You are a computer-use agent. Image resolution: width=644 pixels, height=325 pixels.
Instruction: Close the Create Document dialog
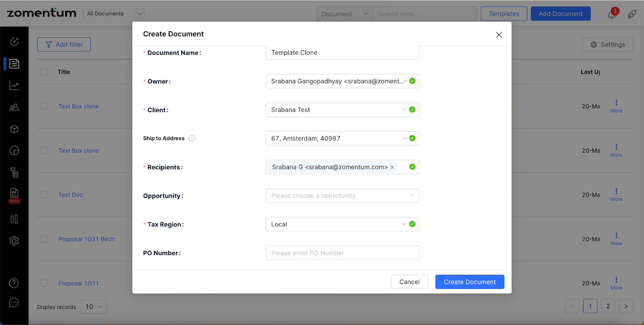(499, 35)
